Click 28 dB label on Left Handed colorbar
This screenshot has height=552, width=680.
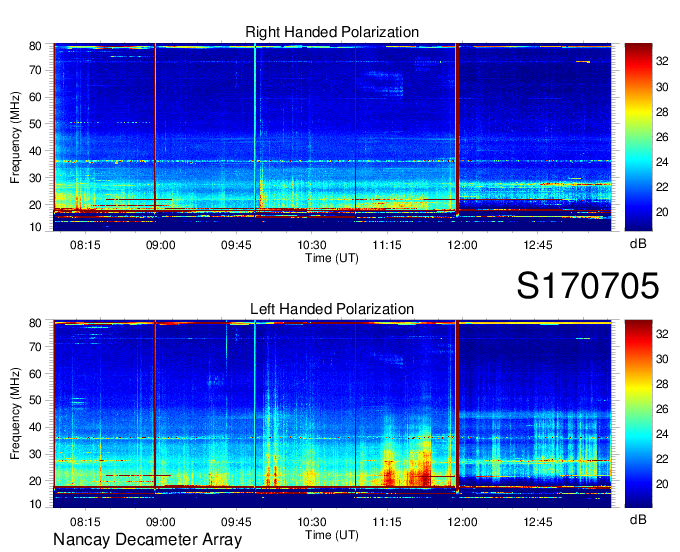(662, 384)
